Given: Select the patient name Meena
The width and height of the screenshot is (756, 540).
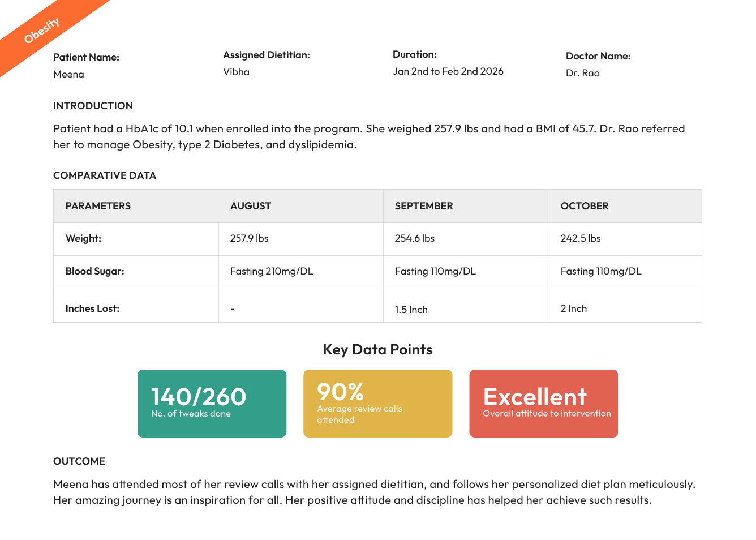Looking at the screenshot, I should pyautogui.click(x=68, y=74).
